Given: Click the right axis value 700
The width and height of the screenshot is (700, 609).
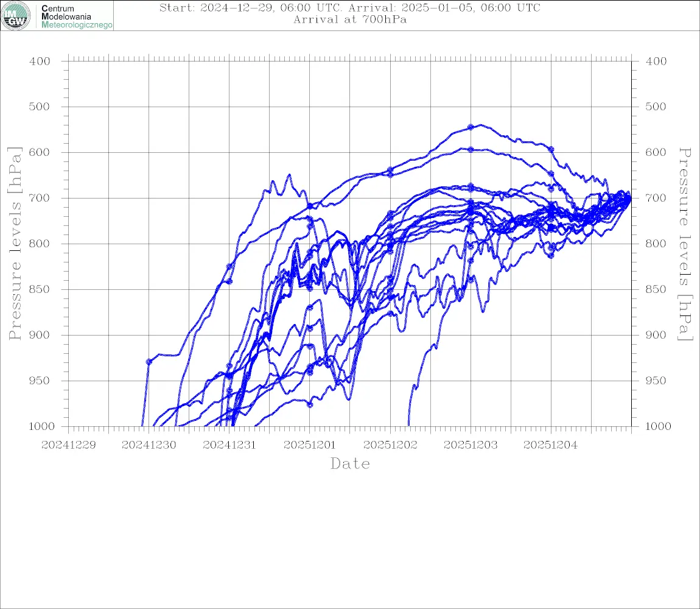Looking at the screenshot, I should pos(656,198).
